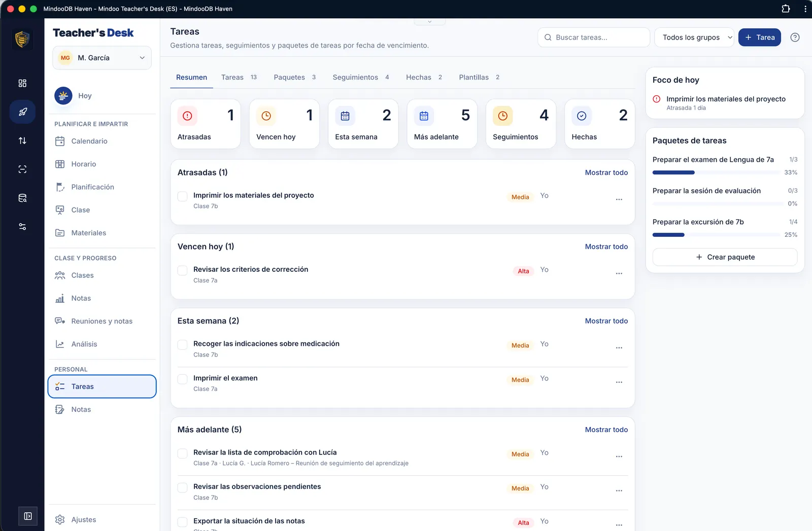Image resolution: width=812 pixels, height=531 pixels.
Task: Open Clase in sidebar
Action: click(x=102, y=210)
